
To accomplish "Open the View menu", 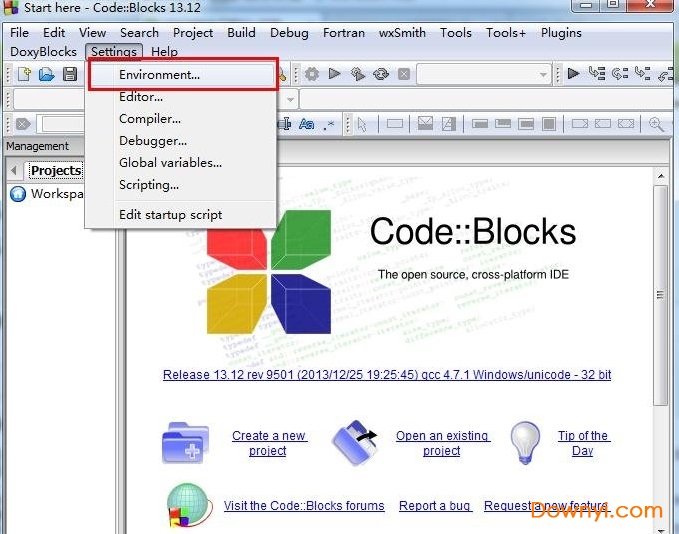I will (x=92, y=33).
